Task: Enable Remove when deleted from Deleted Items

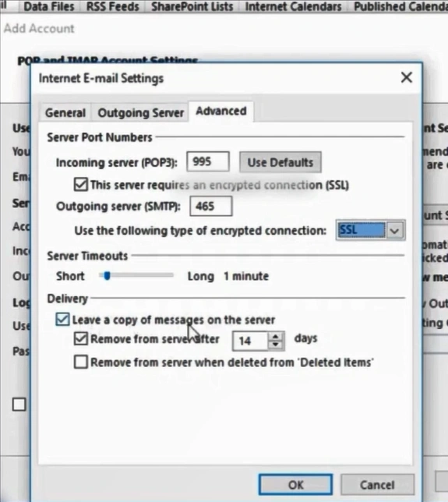Action: tap(81, 362)
